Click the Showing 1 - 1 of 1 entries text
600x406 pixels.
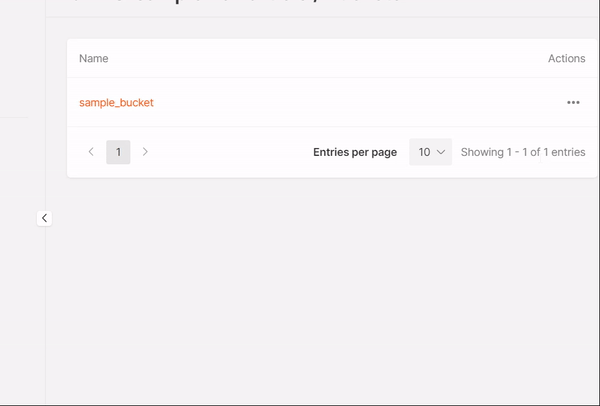[523, 152]
